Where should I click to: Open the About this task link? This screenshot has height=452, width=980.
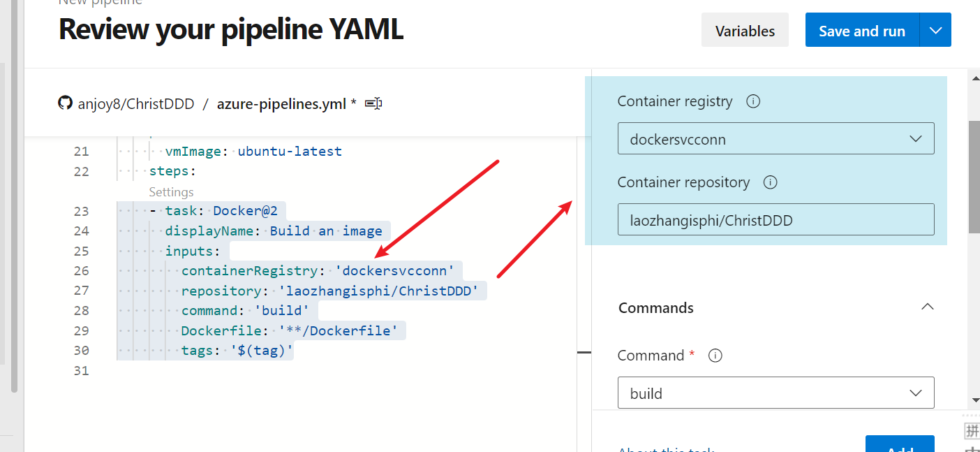(666, 449)
